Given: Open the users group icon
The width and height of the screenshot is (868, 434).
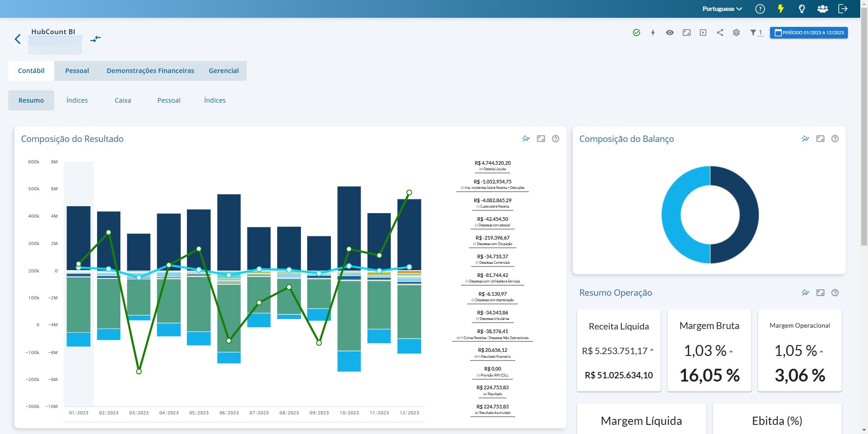Looking at the screenshot, I should click(822, 9).
